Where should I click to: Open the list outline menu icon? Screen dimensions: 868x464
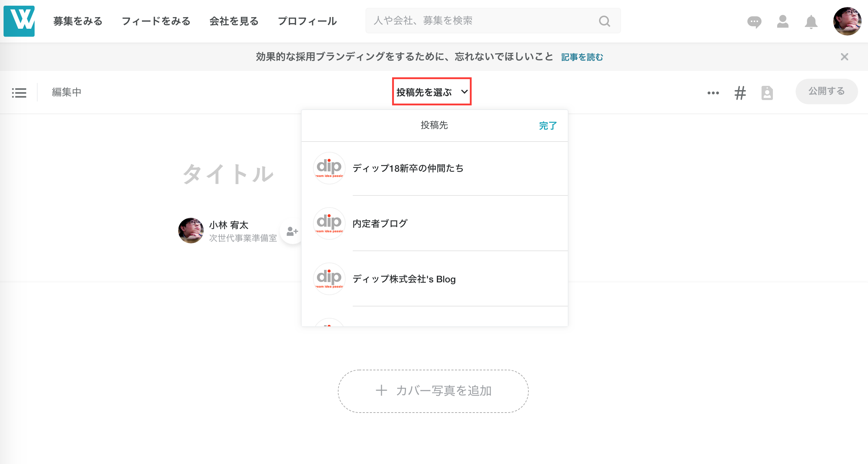pyautogui.click(x=19, y=93)
